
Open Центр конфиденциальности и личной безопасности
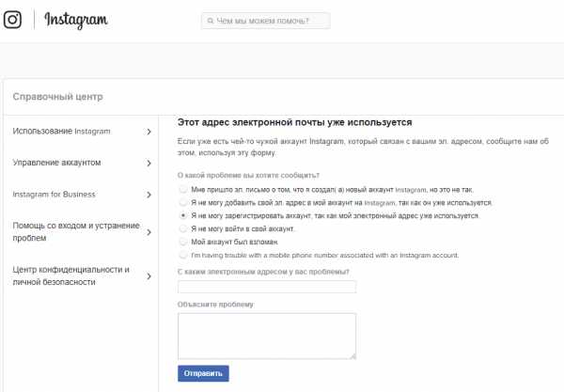(71, 275)
